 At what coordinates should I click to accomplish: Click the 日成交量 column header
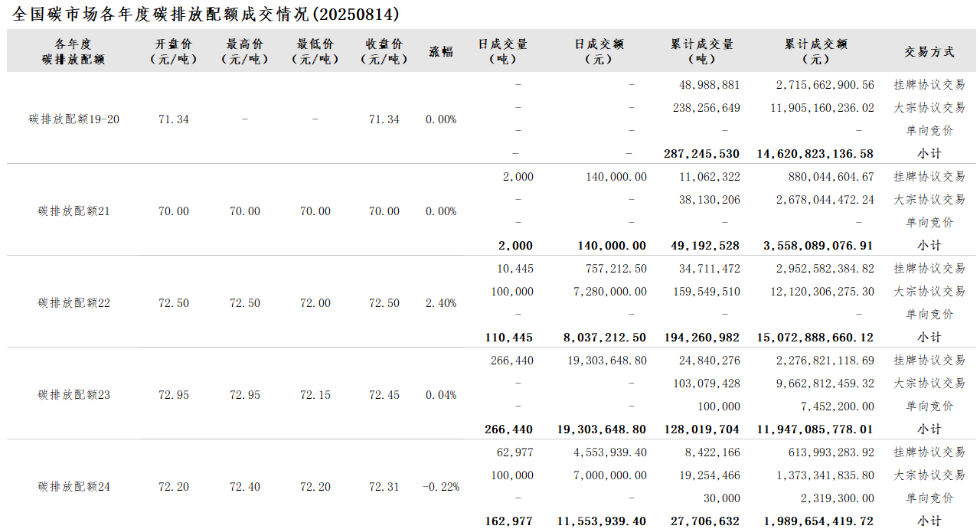coord(502,51)
